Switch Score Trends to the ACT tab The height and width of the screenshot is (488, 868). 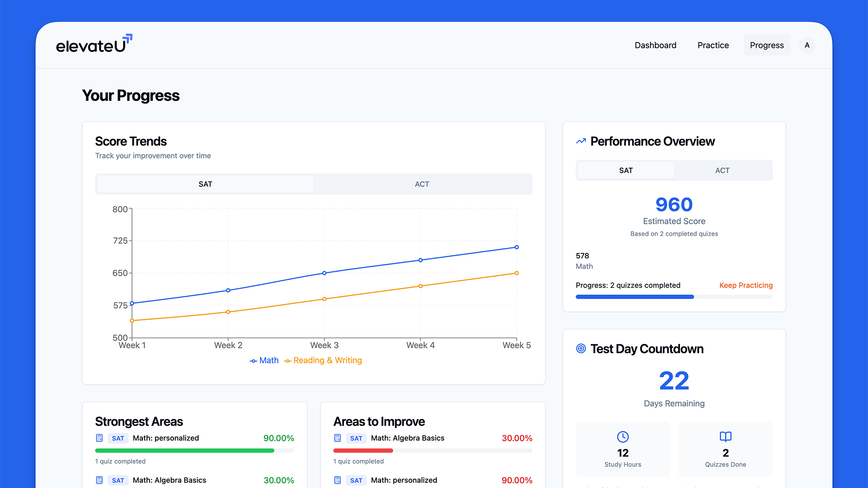[x=422, y=184]
